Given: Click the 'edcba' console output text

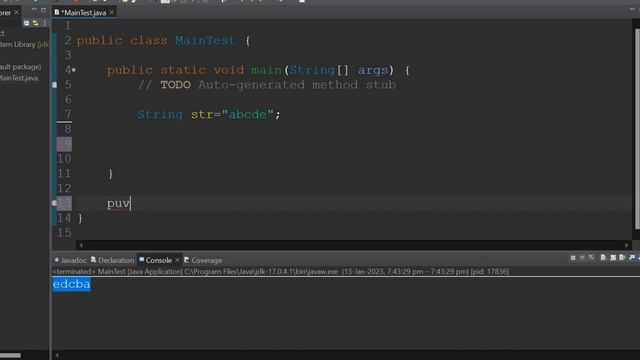Looking at the screenshot, I should 71,284.
